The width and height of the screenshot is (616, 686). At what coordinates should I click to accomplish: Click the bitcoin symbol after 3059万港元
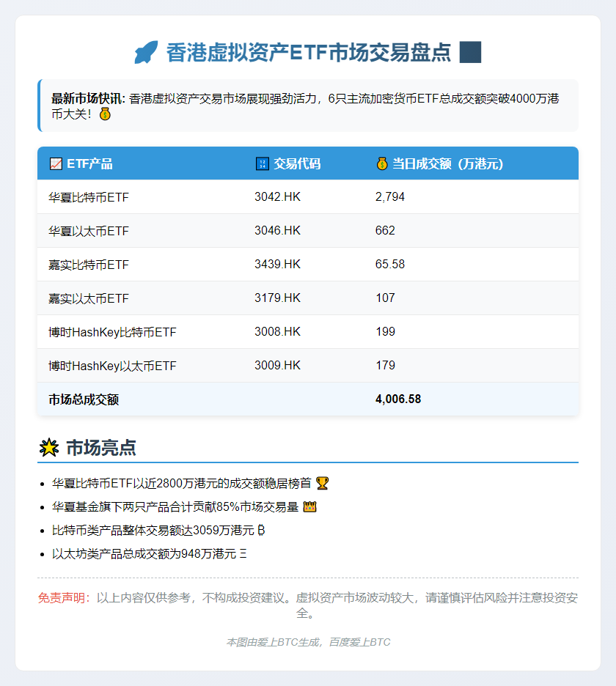261,531
